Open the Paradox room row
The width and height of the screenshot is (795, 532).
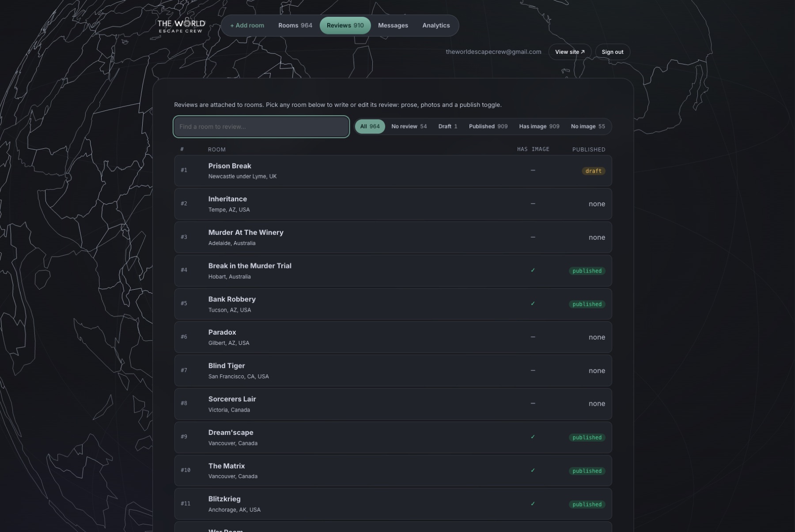point(393,337)
